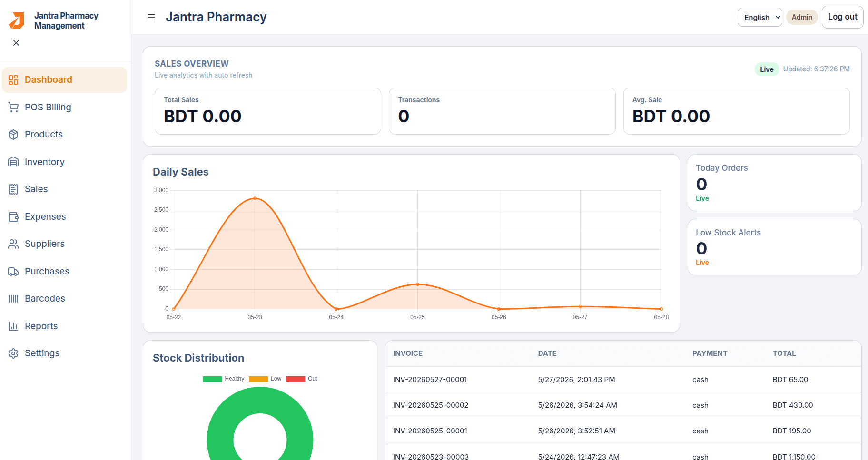The width and height of the screenshot is (868, 460).
Task: Select invoice INV-20260525-00001
Action: click(430, 431)
